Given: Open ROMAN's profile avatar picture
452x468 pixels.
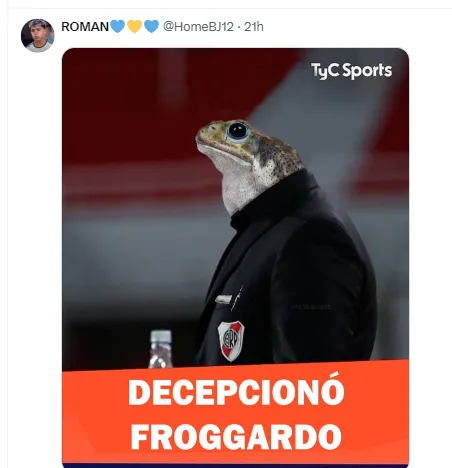Looking at the screenshot, I should click(x=37, y=35).
